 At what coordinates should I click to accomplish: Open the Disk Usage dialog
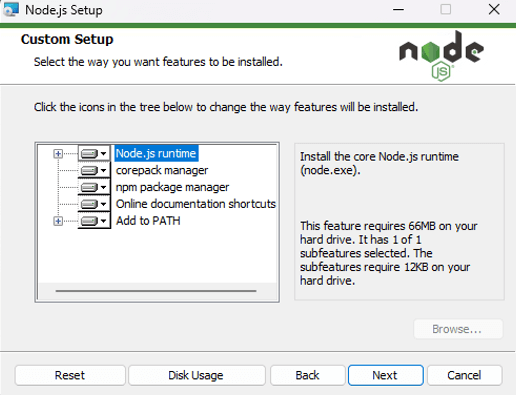197,375
